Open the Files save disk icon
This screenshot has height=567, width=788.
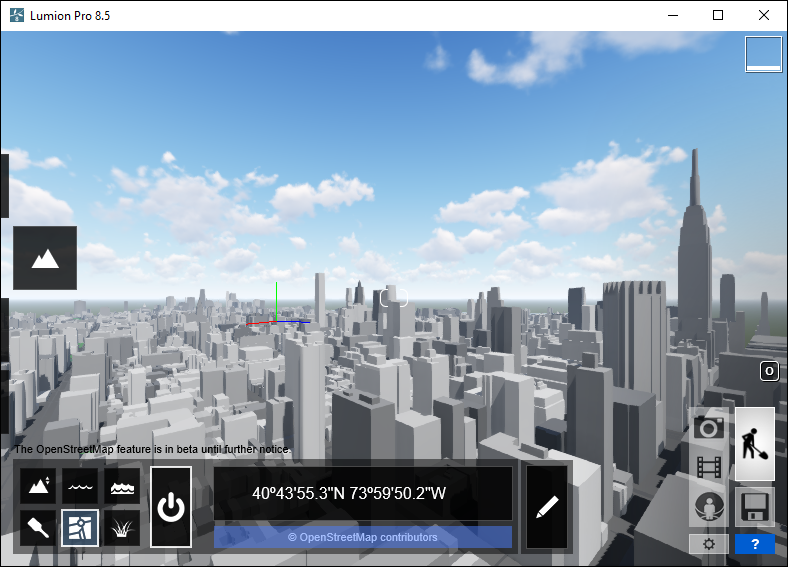coord(755,507)
